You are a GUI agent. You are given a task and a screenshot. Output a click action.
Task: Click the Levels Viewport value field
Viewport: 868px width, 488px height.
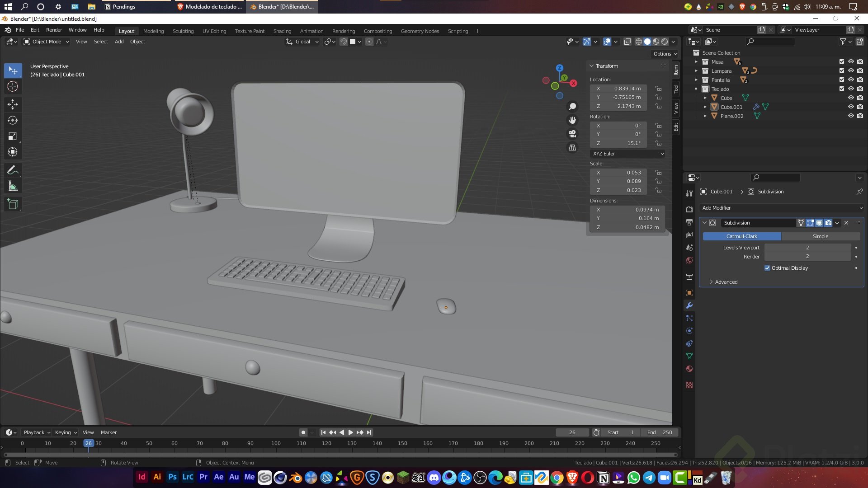point(807,248)
